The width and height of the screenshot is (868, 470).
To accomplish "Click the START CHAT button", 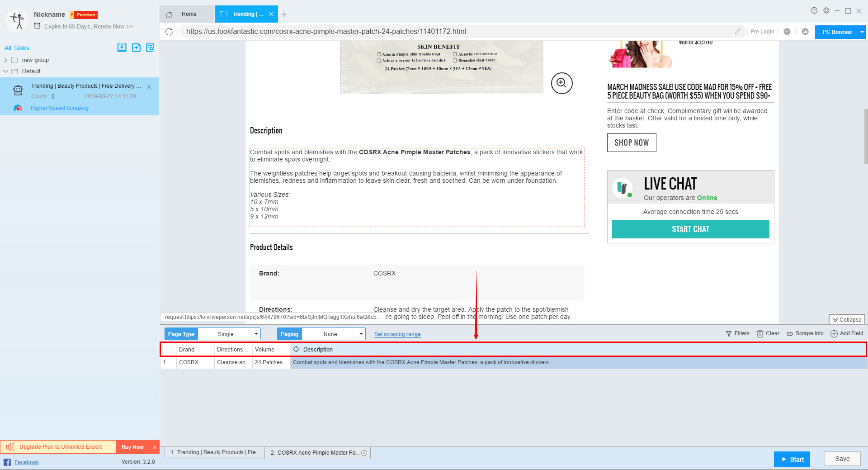I will [690, 229].
